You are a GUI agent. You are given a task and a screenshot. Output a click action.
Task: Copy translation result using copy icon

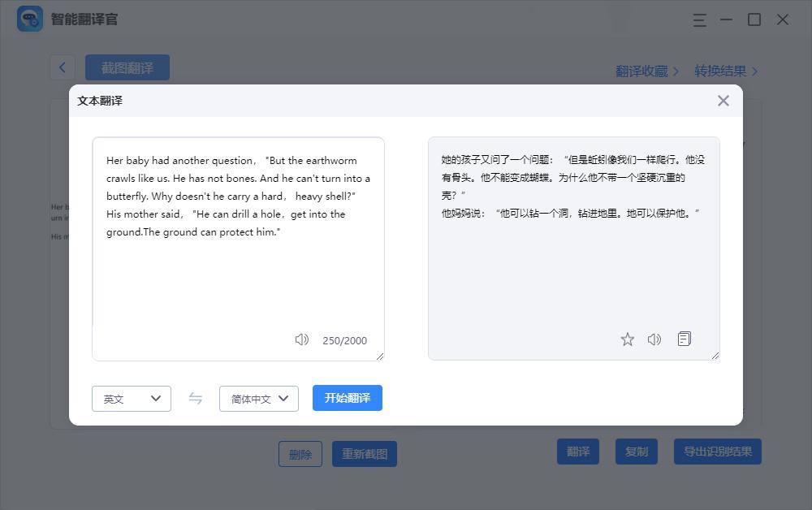[x=684, y=339]
